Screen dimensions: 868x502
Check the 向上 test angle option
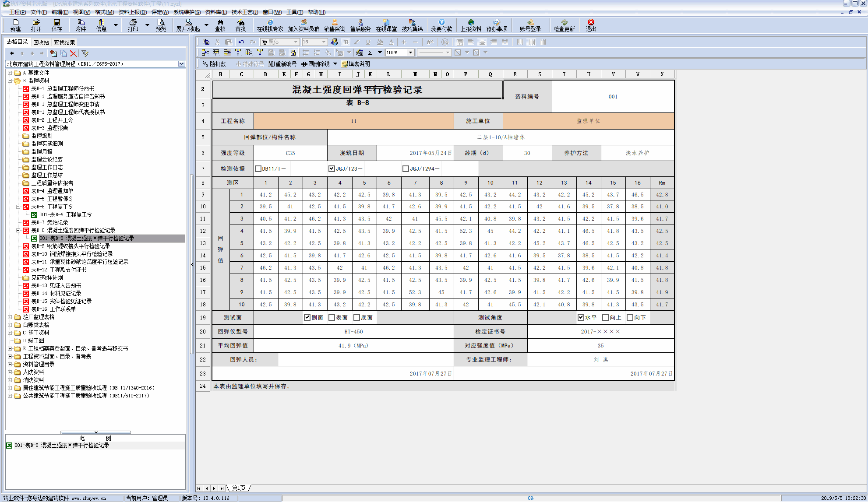click(x=605, y=317)
